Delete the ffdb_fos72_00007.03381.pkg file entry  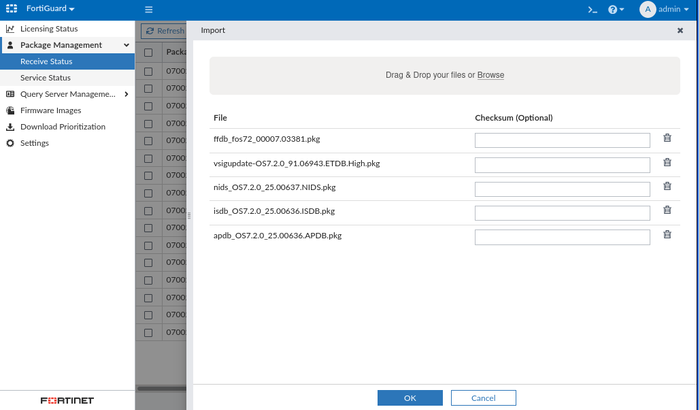(x=667, y=139)
